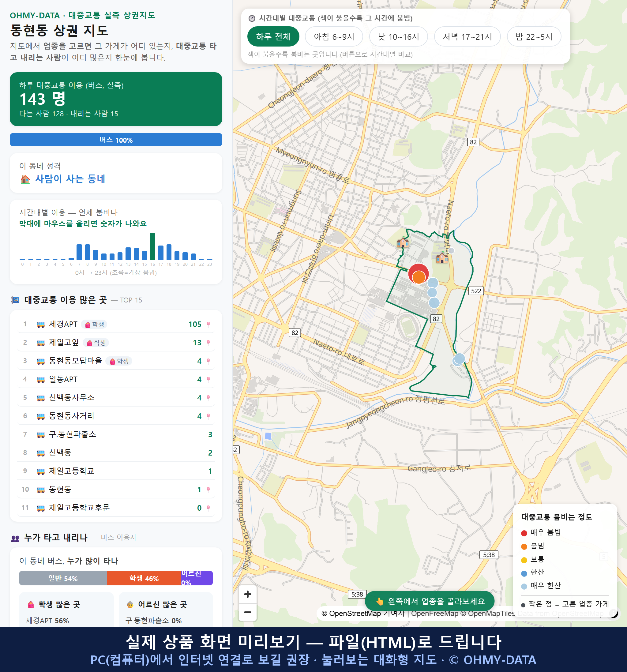The image size is (627, 672).
Task: Select the 하루 전체 time filter
Action: (x=273, y=36)
